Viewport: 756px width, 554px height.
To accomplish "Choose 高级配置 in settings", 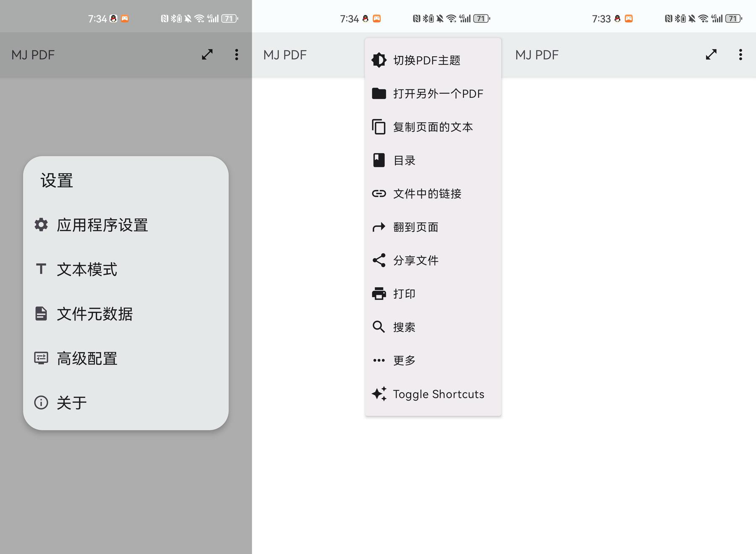I will [126, 358].
